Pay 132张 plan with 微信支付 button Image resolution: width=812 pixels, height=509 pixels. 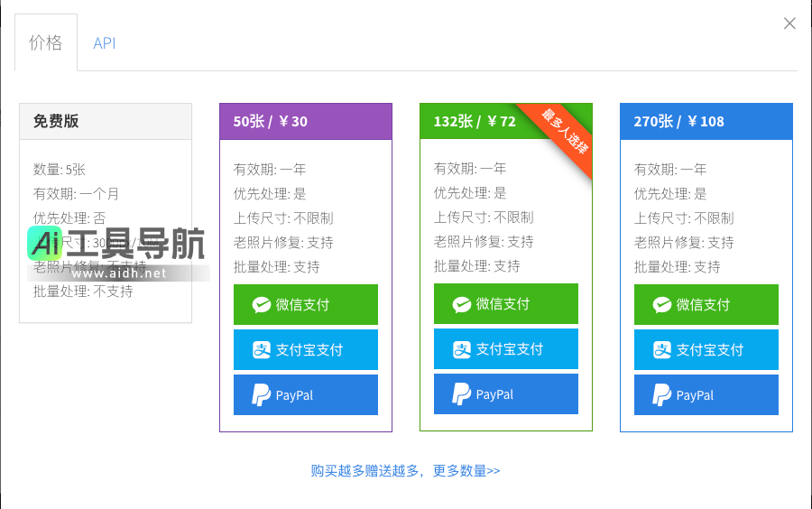tap(506, 304)
